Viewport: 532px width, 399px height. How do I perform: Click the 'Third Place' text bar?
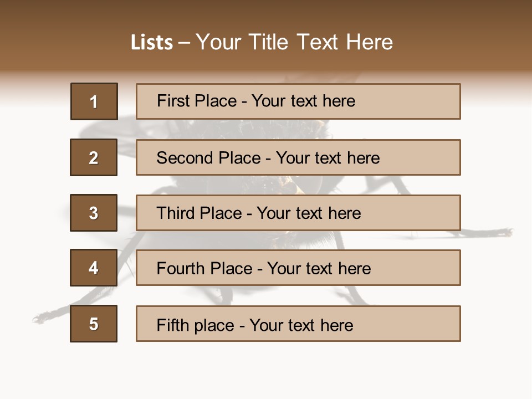tap(298, 213)
